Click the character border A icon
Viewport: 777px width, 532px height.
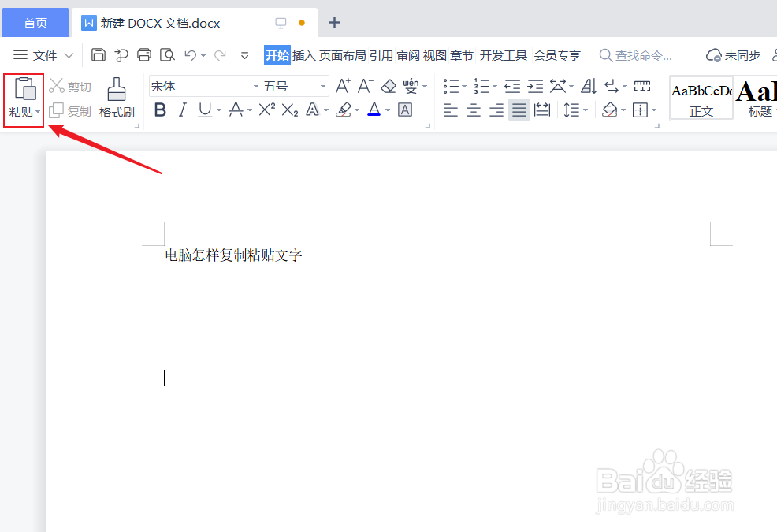click(x=405, y=110)
